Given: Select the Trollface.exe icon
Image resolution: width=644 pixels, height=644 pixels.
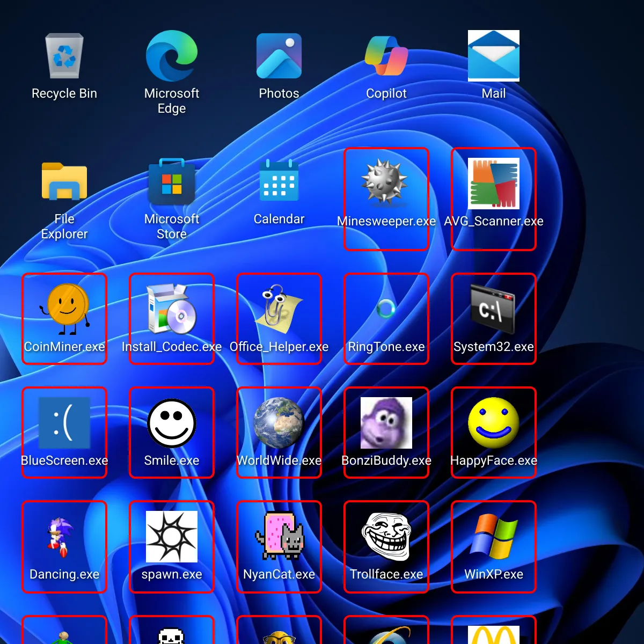Looking at the screenshot, I should click(x=386, y=537).
